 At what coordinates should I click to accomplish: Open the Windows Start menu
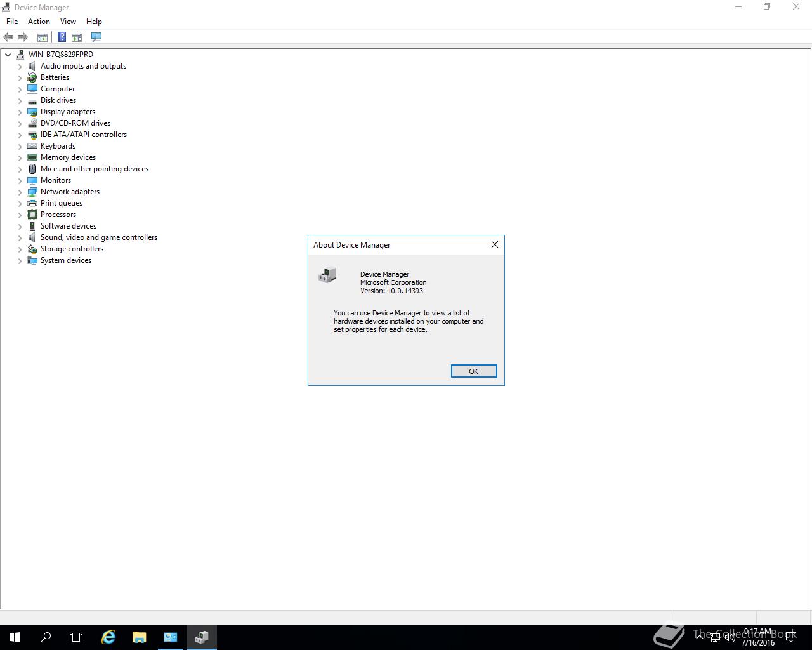[x=15, y=637]
